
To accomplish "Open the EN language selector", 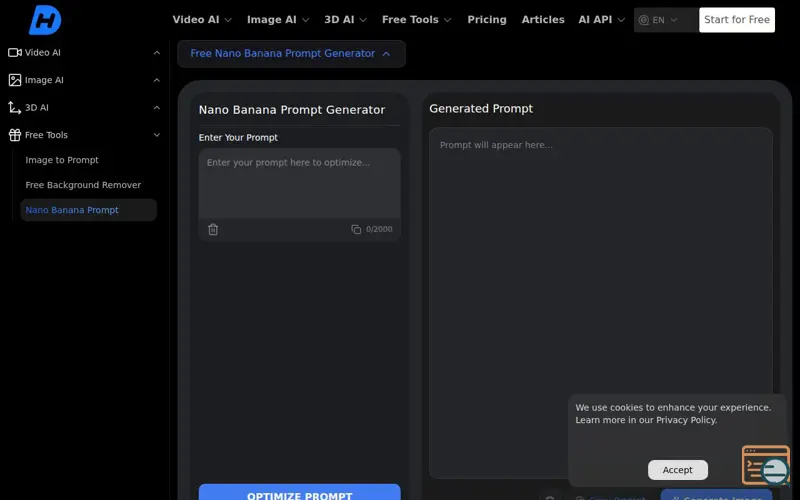I will tap(658, 20).
